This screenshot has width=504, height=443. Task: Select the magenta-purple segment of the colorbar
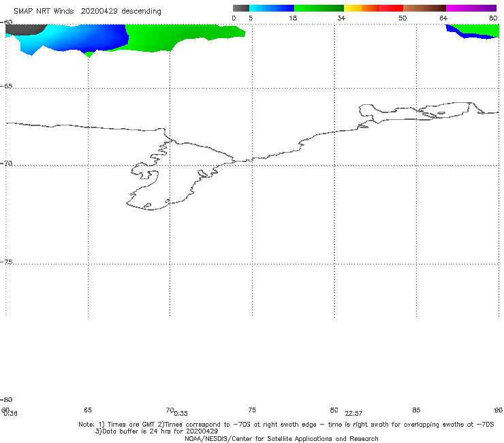[471, 8]
